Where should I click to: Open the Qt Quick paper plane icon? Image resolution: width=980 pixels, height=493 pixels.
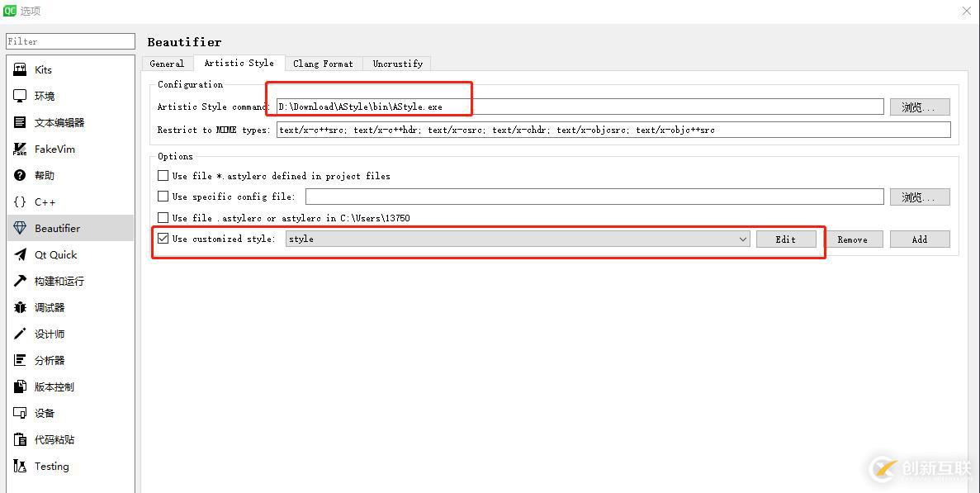(20, 254)
